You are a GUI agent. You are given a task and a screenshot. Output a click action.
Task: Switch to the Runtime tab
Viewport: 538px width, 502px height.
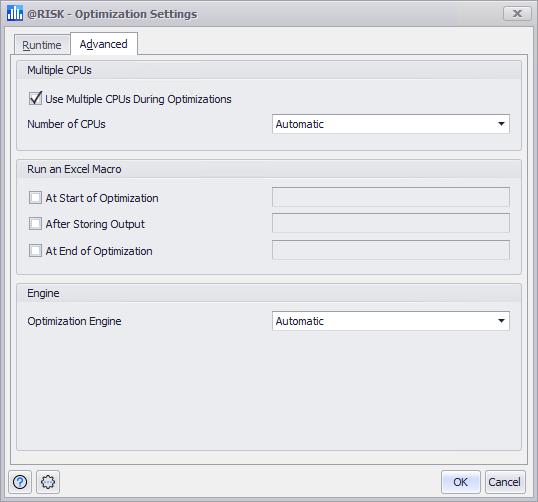click(x=42, y=45)
